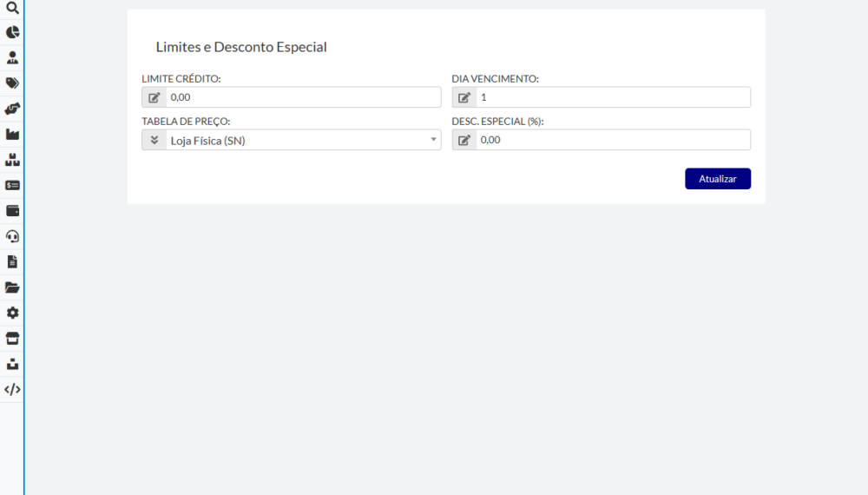Open the Tabela de Preço dropdown
This screenshot has height=495, width=868.
click(302, 140)
